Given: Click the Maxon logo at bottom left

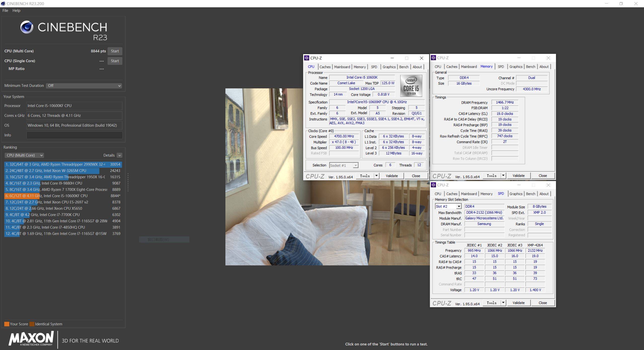Looking at the screenshot, I should tap(31, 339).
